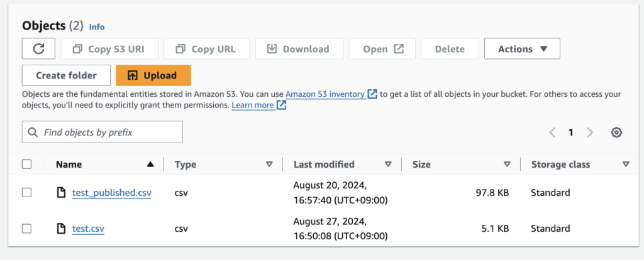Click external link icon after Amazon S3 inventory
The width and height of the screenshot is (644, 260).
click(x=372, y=94)
